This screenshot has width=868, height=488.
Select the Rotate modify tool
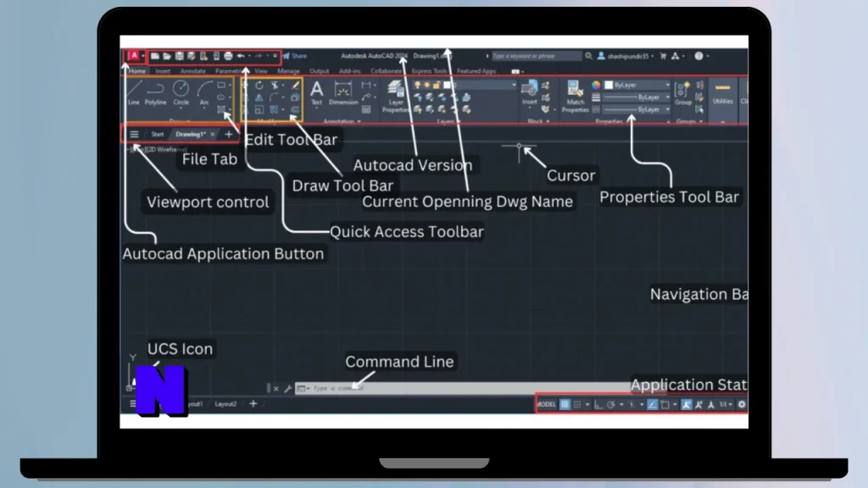click(259, 86)
